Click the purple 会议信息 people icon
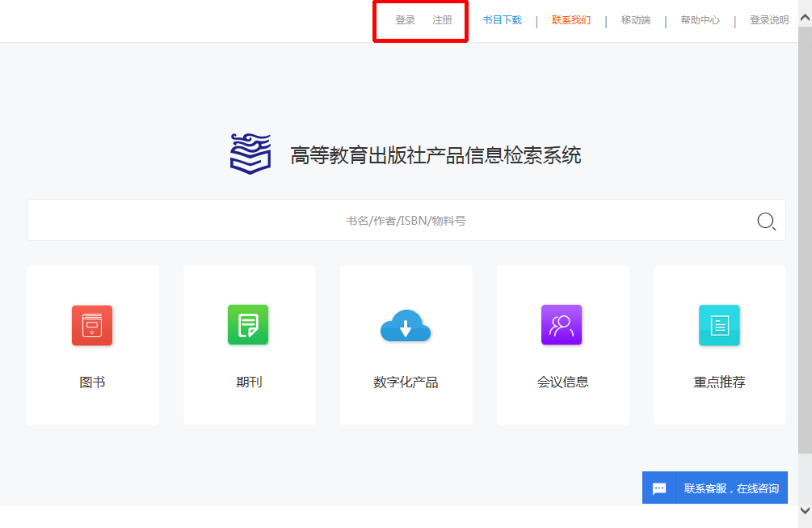This screenshot has height=528, width=812. tap(562, 325)
